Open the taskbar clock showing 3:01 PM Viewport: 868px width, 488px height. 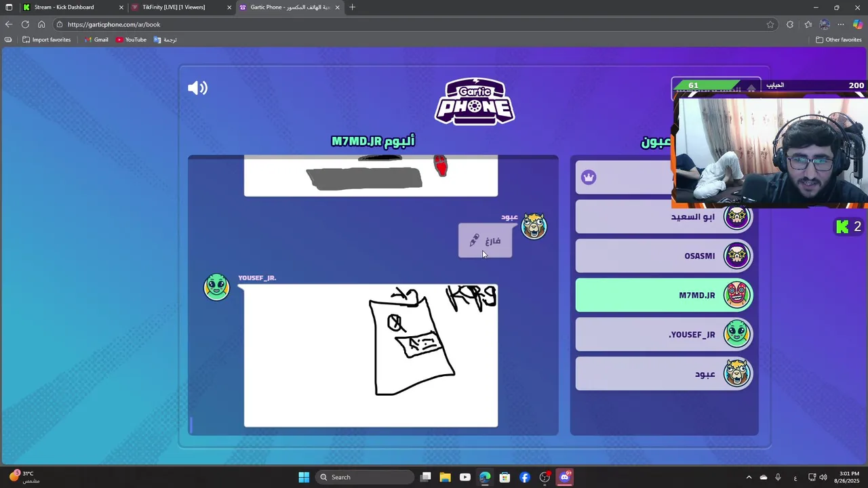(849, 477)
